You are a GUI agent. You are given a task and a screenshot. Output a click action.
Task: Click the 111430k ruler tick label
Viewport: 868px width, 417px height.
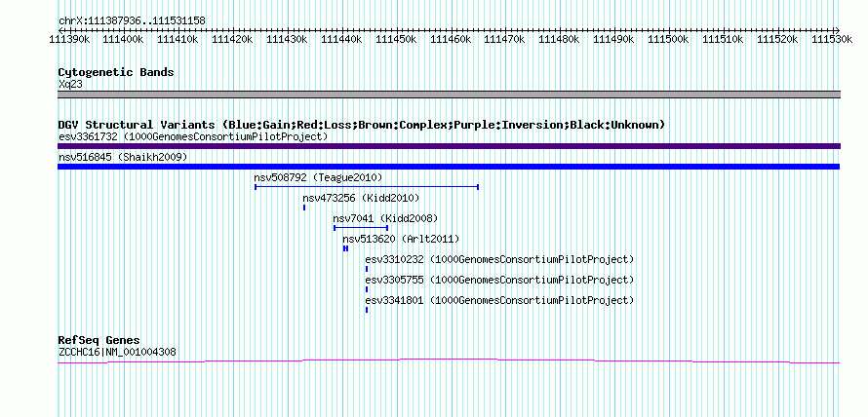[x=288, y=39]
